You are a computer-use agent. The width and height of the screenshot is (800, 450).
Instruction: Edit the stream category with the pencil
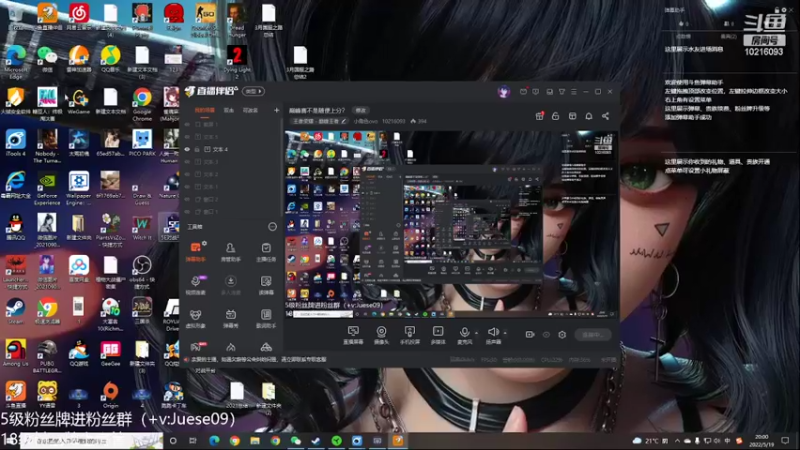[x=344, y=121]
